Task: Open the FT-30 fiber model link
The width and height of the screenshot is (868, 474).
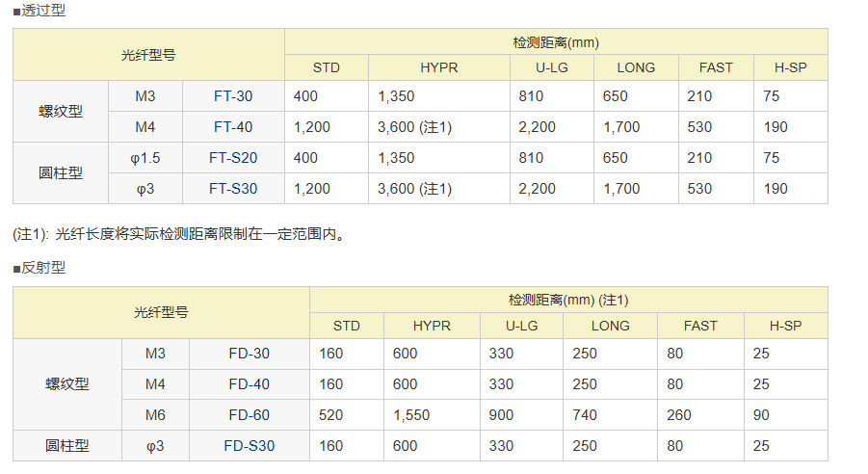Action: (x=233, y=96)
